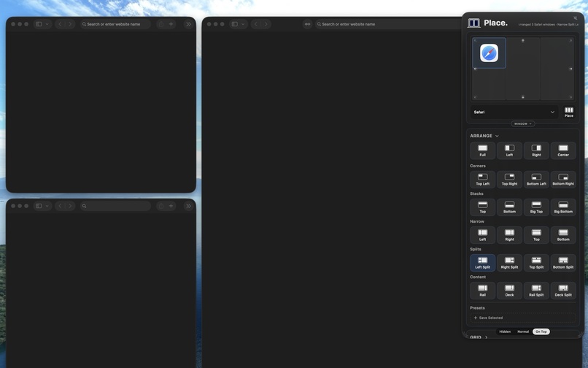The width and height of the screenshot is (588, 368).
Task: Activate the Left Split layout
Action: (x=482, y=263)
